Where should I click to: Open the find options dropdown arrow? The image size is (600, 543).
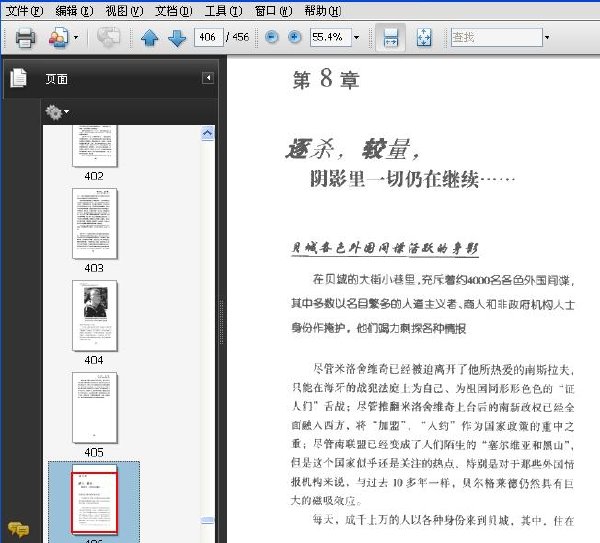[547, 38]
